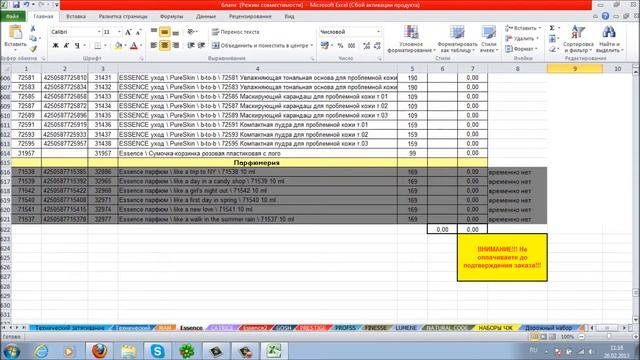Open the LUMENE sheet tab
Viewport: 640px width, 360px height.
pyautogui.click(x=406, y=328)
